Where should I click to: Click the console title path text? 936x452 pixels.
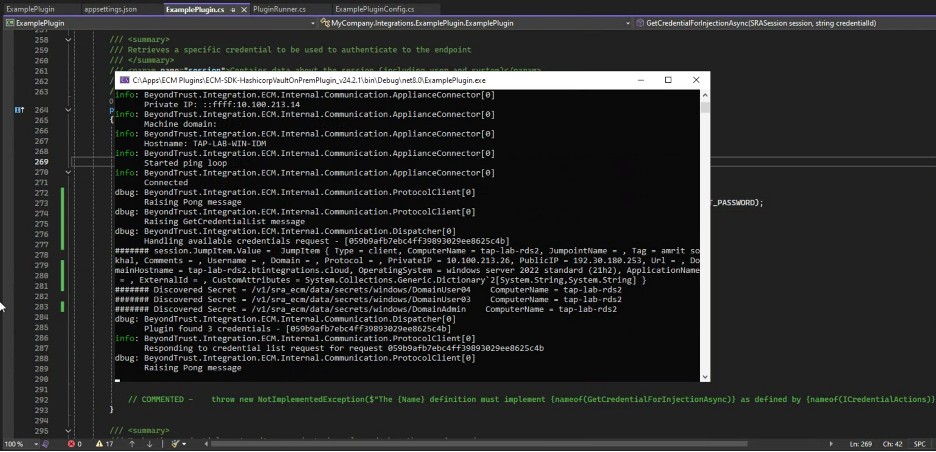tap(309, 80)
